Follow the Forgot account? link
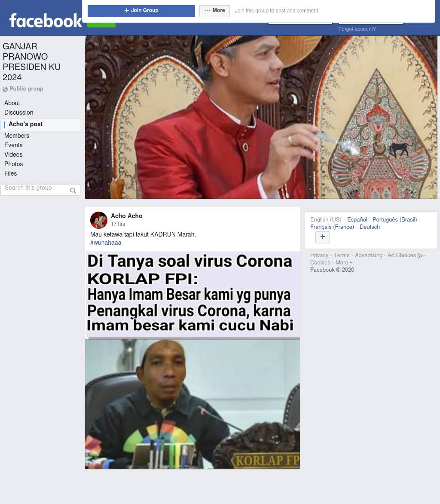The width and height of the screenshot is (440, 504). pyautogui.click(x=357, y=29)
